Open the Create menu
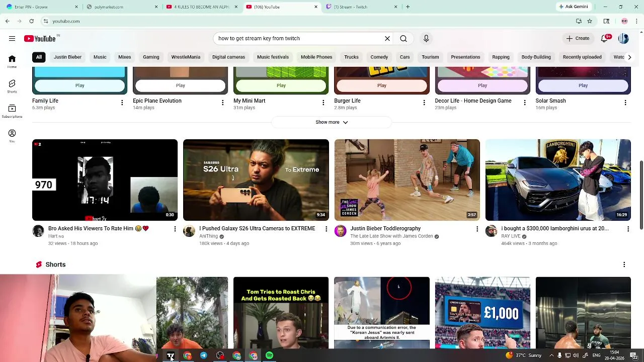 tap(578, 39)
